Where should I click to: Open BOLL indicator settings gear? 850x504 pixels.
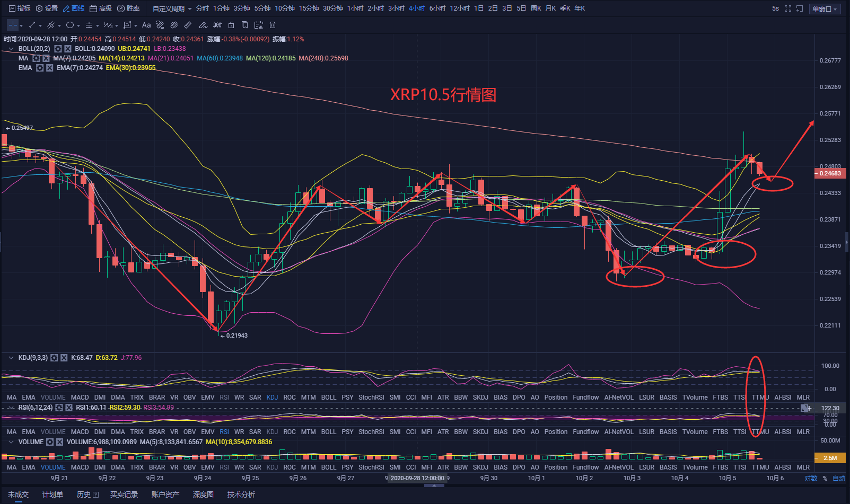tap(58, 49)
